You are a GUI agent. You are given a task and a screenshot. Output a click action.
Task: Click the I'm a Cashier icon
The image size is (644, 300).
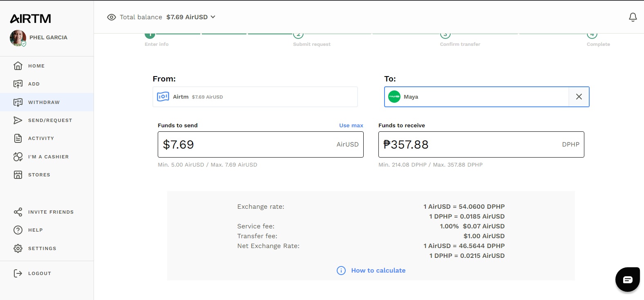click(18, 157)
